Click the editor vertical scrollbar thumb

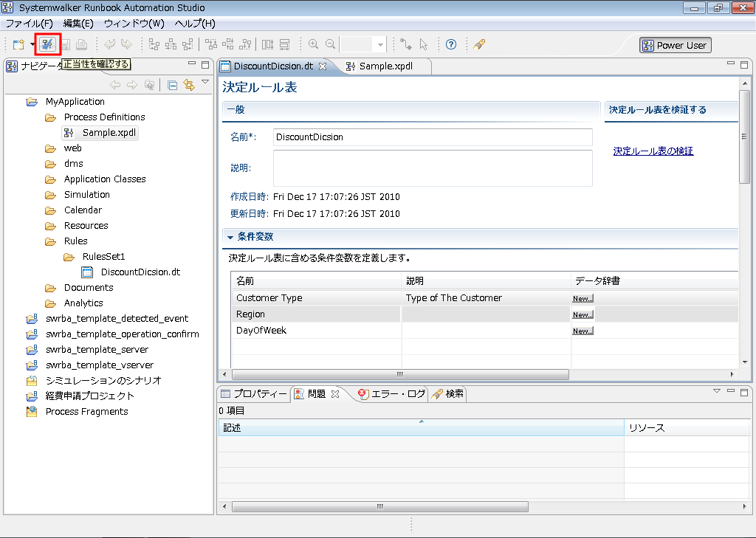tap(744, 136)
